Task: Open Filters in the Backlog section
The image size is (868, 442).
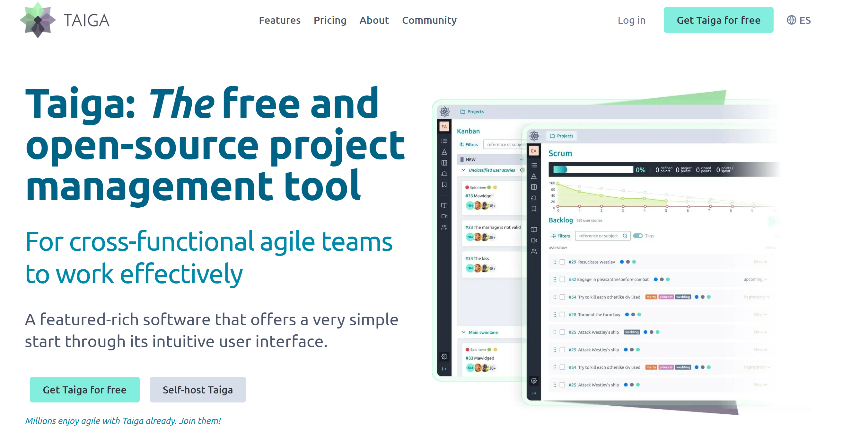Action: 561,236
